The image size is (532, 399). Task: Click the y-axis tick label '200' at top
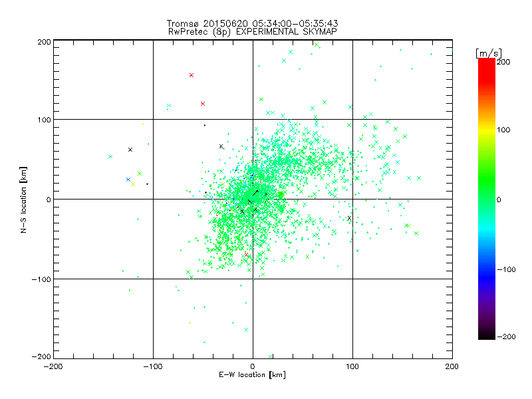pos(44,42)
